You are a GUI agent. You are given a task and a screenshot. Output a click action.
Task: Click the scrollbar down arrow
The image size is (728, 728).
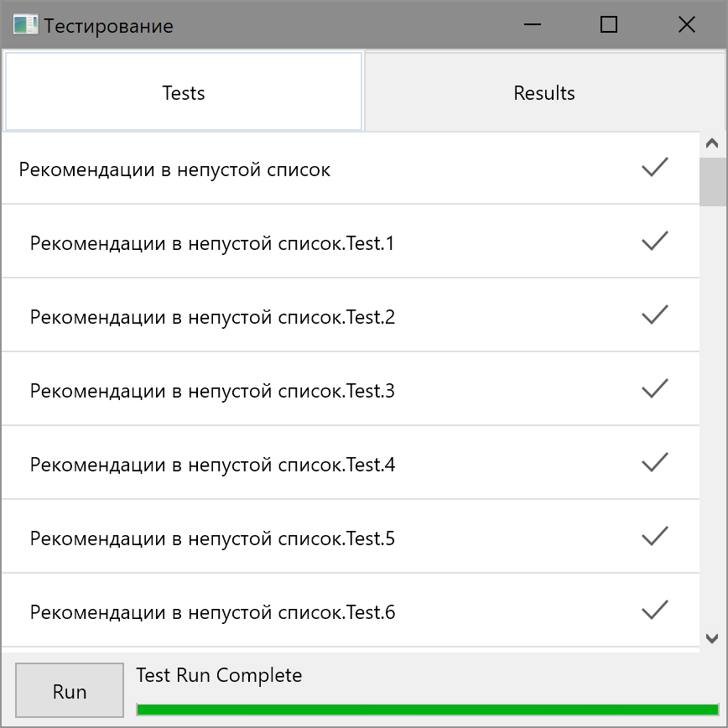click(713, 640)
